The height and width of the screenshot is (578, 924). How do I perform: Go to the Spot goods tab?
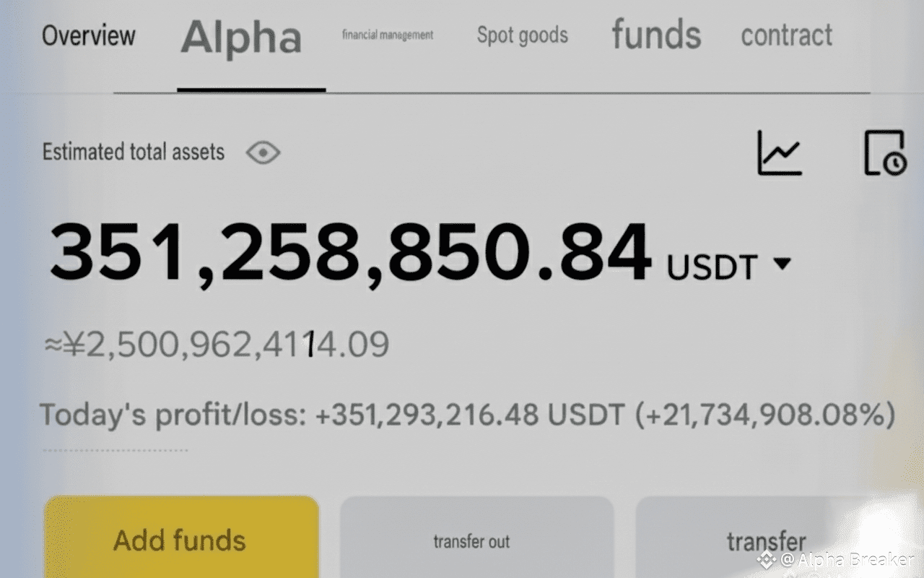[522, 35]
